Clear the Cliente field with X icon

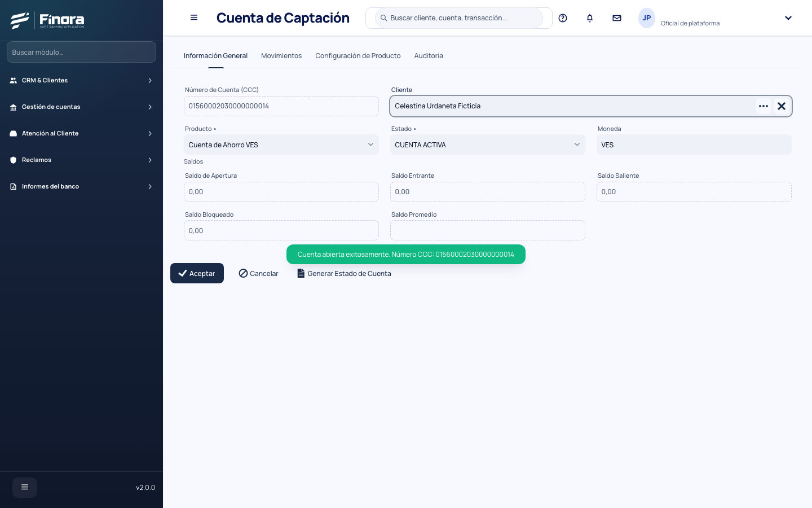pos(782,106)
